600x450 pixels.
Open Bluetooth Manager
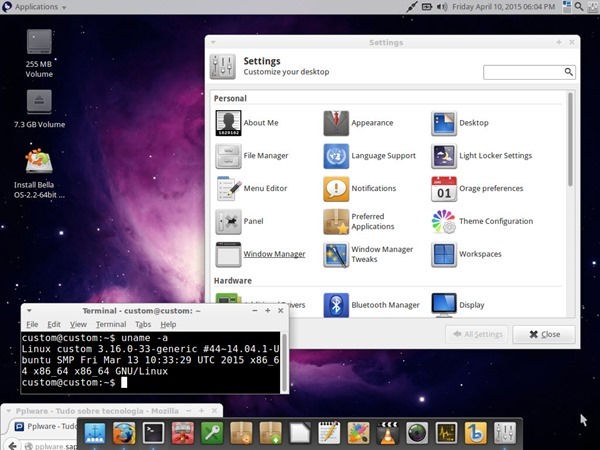(371, 305)
